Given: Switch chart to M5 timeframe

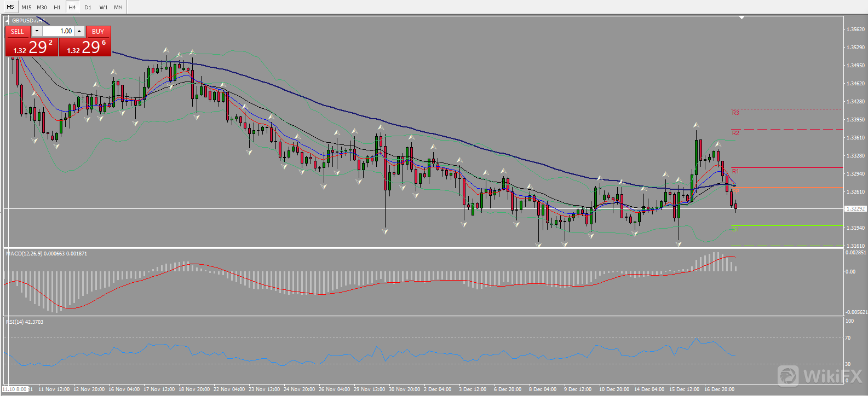Looking at the screenshot, I should (10, 7).
